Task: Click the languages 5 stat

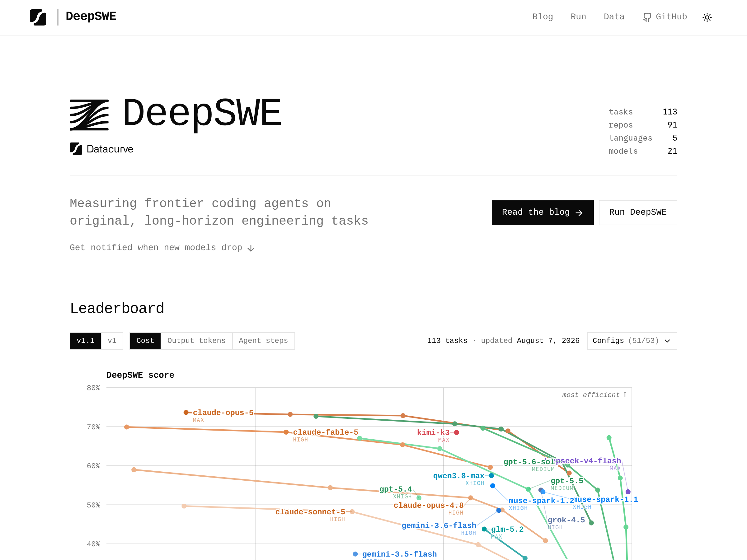Action: click(643, 138)
